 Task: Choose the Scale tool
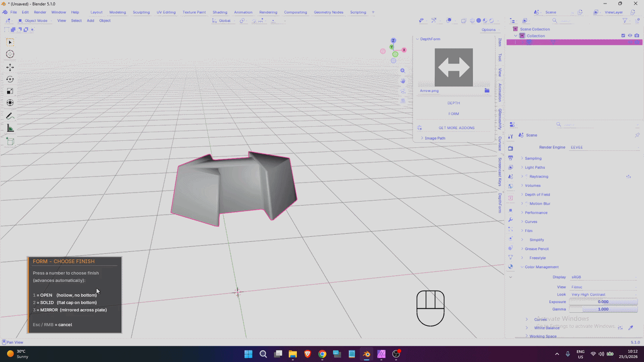(10, 91)
